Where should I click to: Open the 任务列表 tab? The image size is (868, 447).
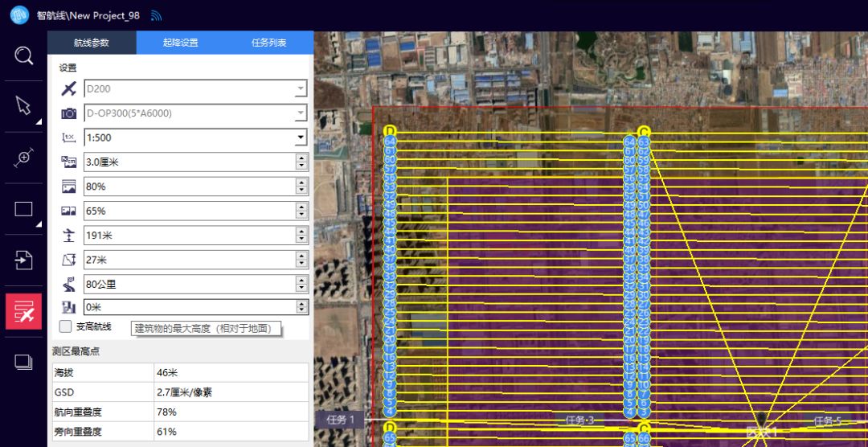click(268, 43)
